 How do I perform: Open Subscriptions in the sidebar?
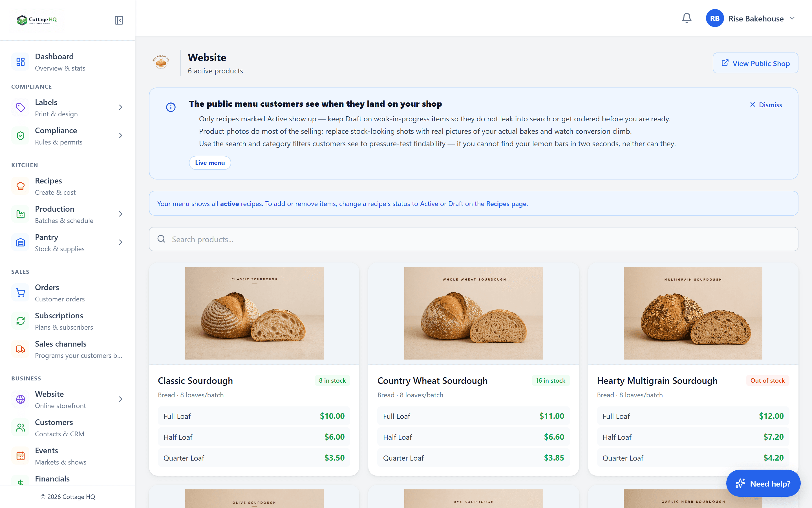[67, 321]
